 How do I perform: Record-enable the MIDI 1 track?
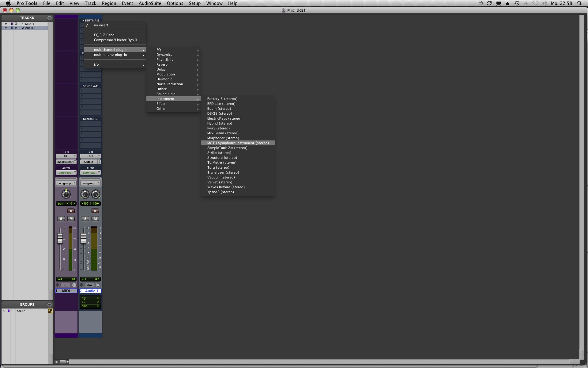point(71,211)
